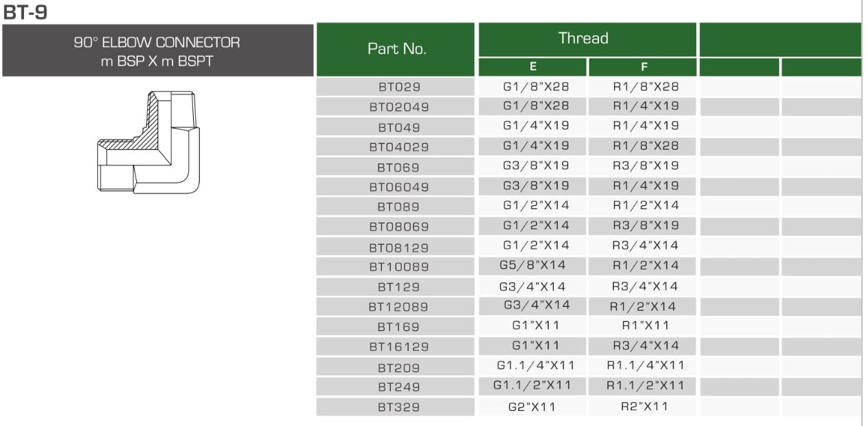Click part number BT02049
Screen dimensions: 868x426
click(x=398, y=107)
